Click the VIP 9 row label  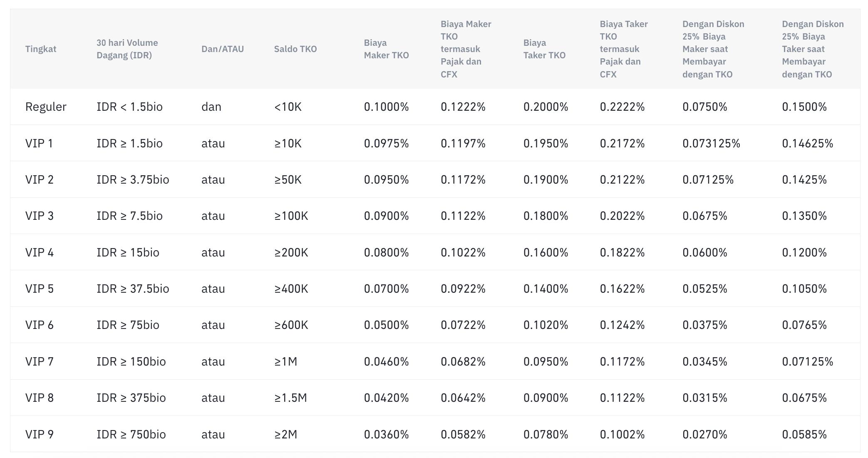39,434
